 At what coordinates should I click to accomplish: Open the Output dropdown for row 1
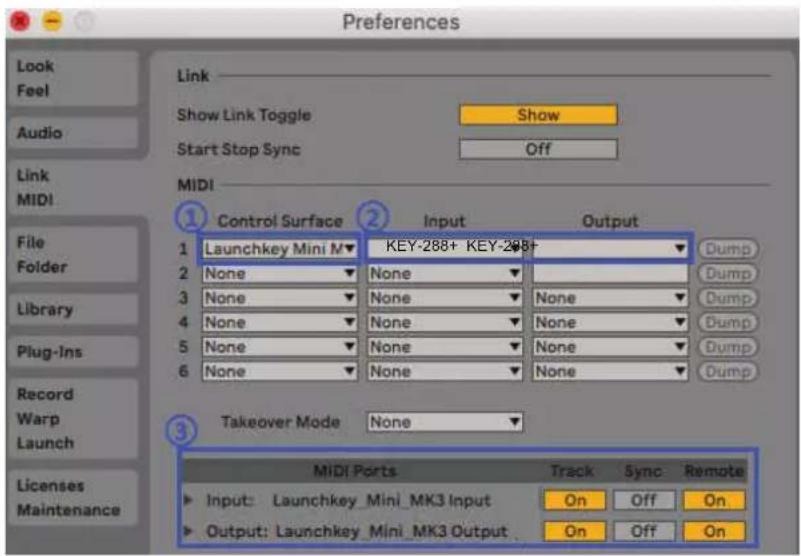pyautogui.click(x=610, y=249)
